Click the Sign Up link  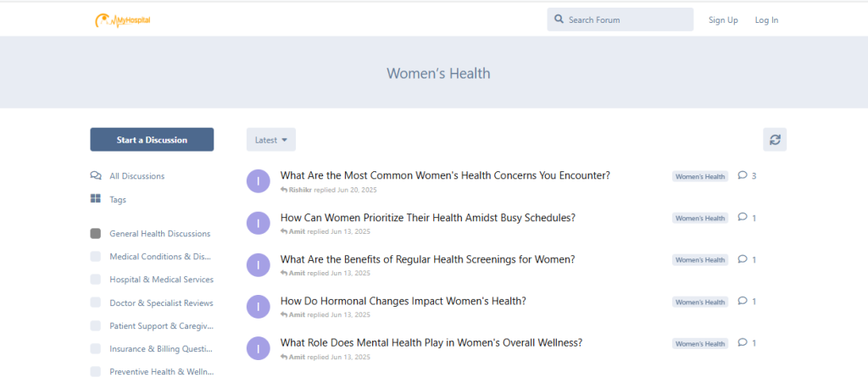pyautogui.click(x=723, y=19)
